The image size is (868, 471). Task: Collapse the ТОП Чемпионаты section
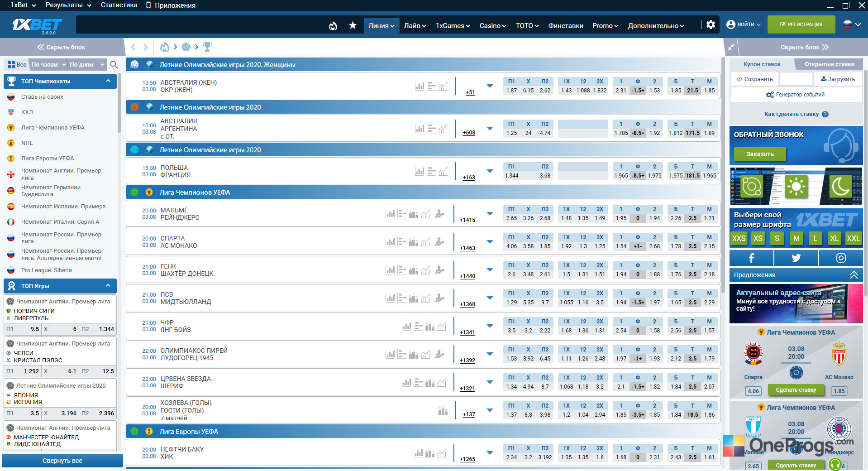(x=108, y=81)
